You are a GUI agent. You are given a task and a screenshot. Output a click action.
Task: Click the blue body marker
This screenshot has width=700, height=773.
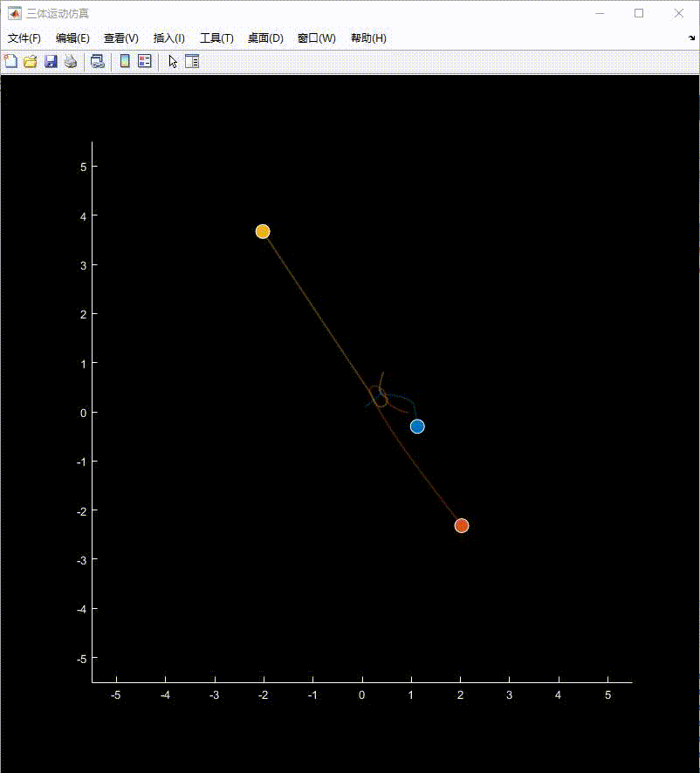tap(417, 426)
